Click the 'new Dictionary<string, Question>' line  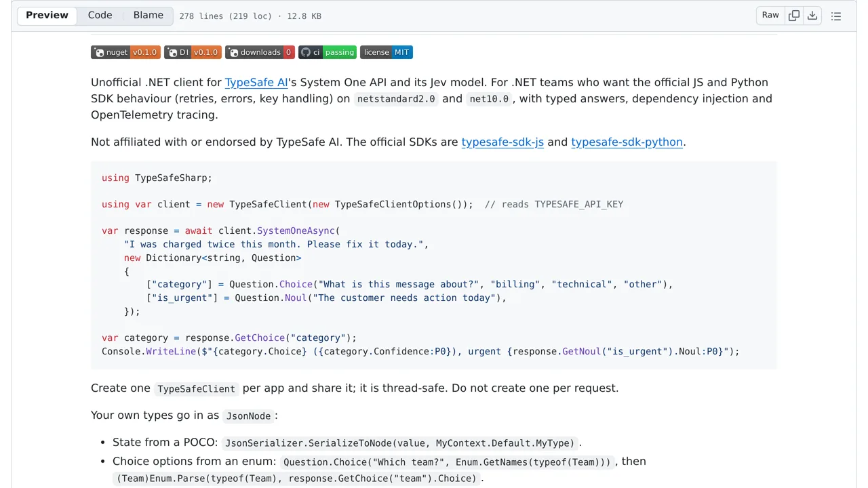(212, 258)
